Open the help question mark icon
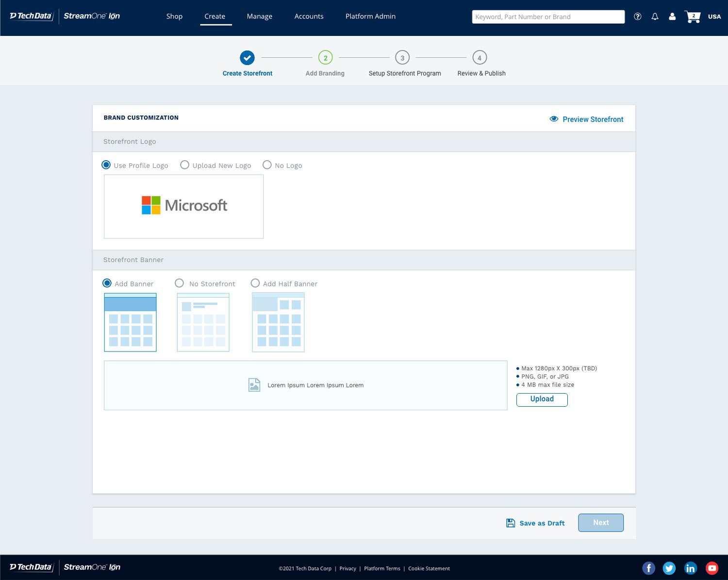 tap(638, 17)
